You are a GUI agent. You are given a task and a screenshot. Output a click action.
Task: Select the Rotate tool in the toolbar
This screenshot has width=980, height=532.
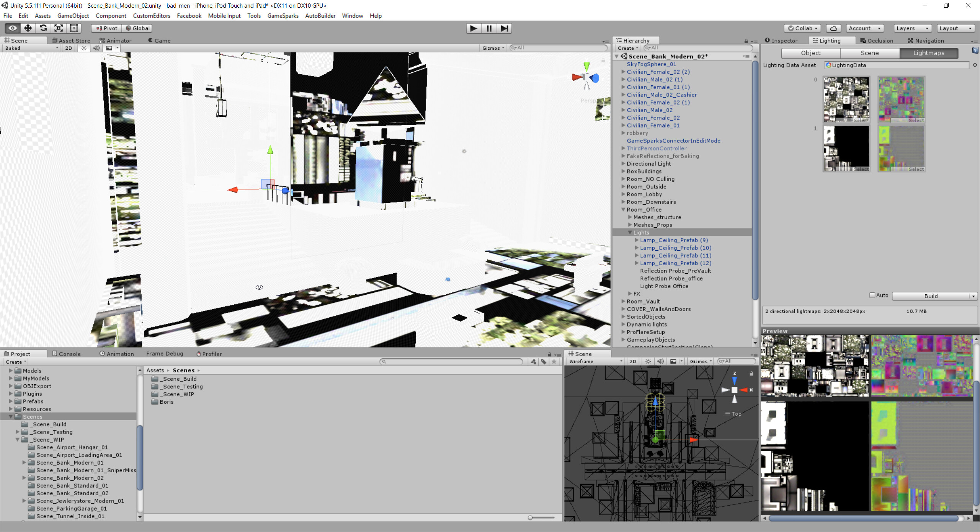coord(43,28)
